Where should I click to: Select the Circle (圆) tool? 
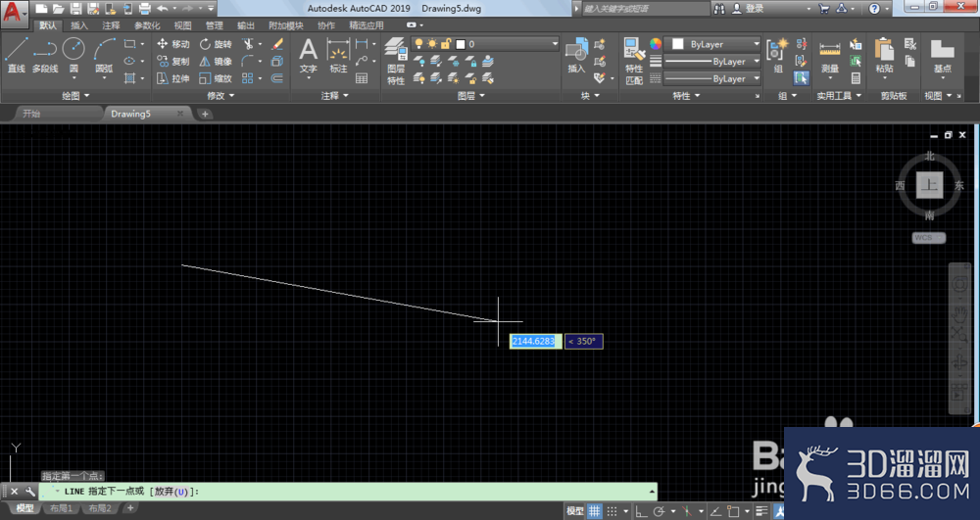point(73,55)
